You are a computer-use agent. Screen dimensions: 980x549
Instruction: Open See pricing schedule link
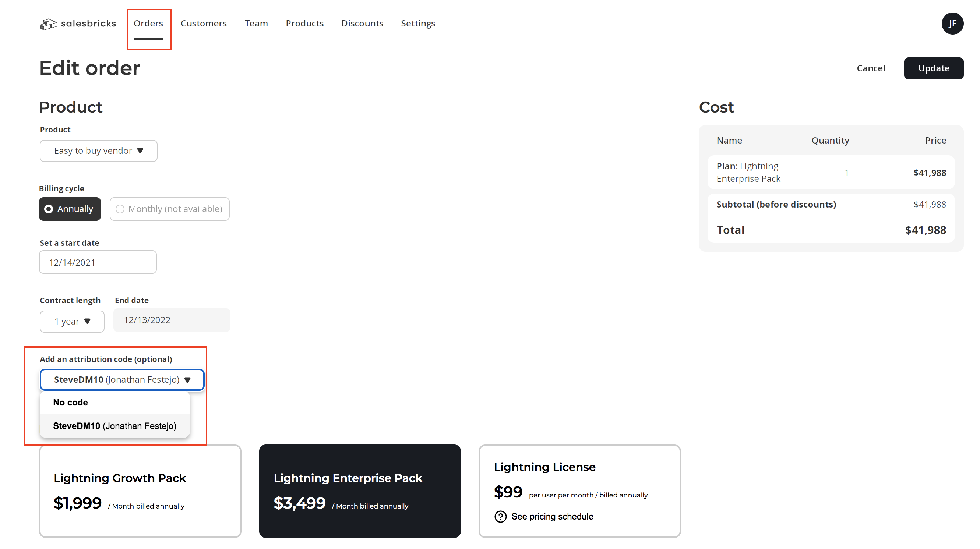pos(552,516)
